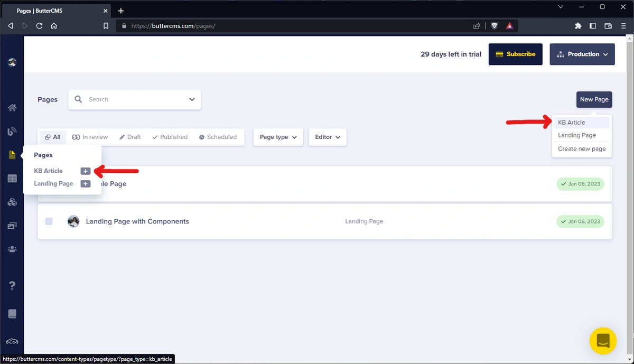Open the Users team sidebar icon

tap(12, 249)
